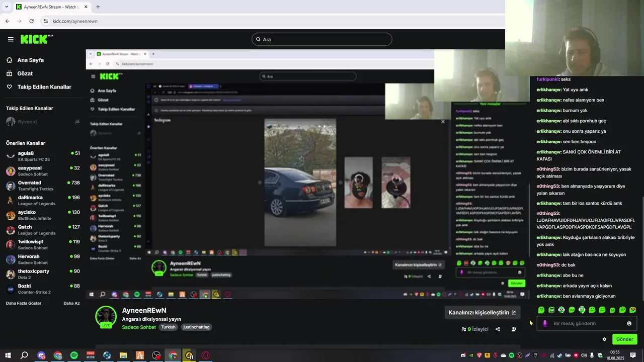Open the Qatzh channel
Image resolution: width=644 pixels, height=362 pixels.
click(43, 230)
